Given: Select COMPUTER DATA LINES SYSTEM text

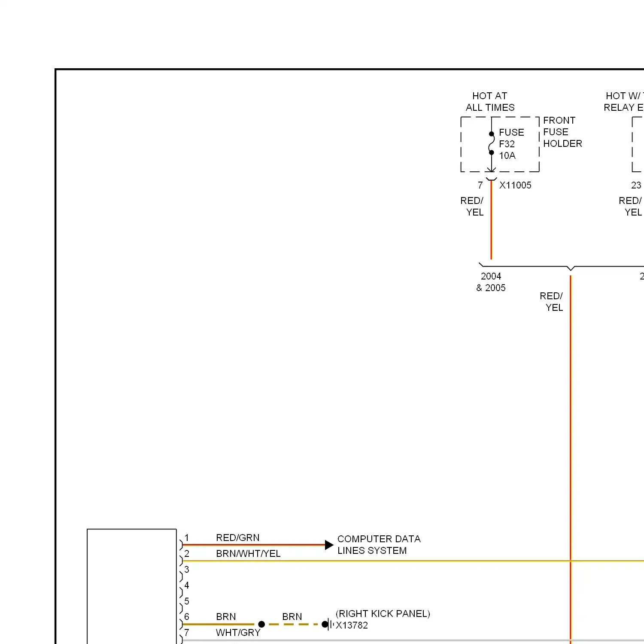Looking at the screenshot, I should (379, 544).
